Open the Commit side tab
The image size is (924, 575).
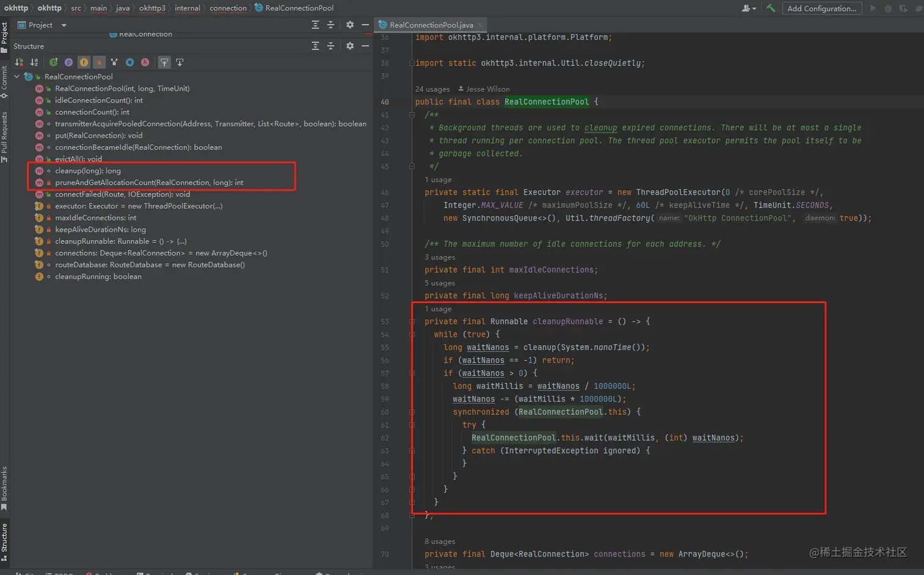[4, 82]
